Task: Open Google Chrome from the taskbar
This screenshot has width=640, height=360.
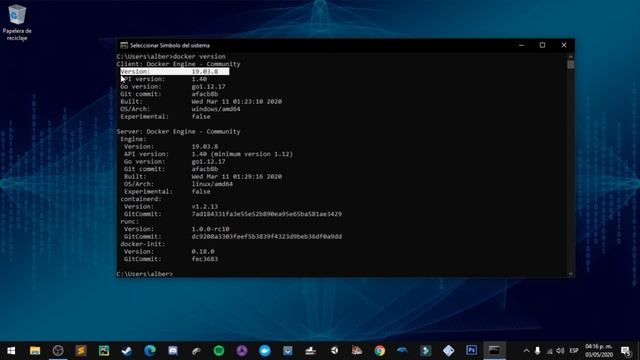Action: pos(380,351)
